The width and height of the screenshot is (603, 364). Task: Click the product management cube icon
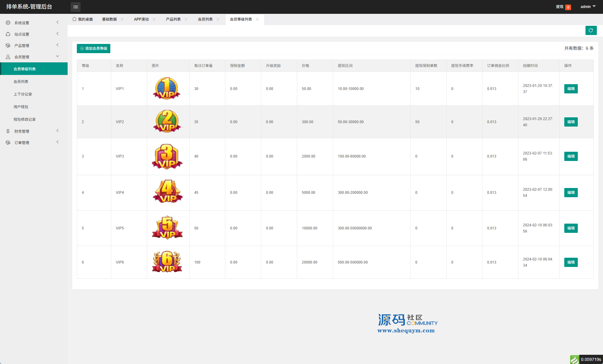[8, 45]
